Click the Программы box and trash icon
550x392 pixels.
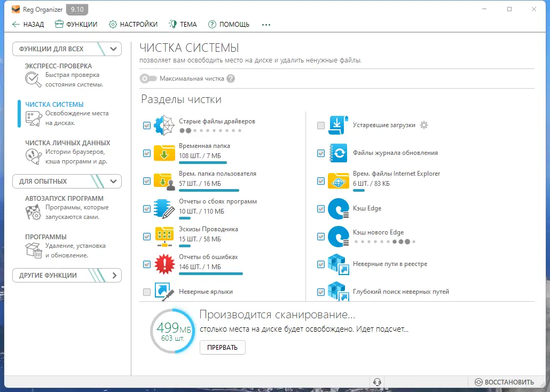pyautogui.click(x=33, y=250)
